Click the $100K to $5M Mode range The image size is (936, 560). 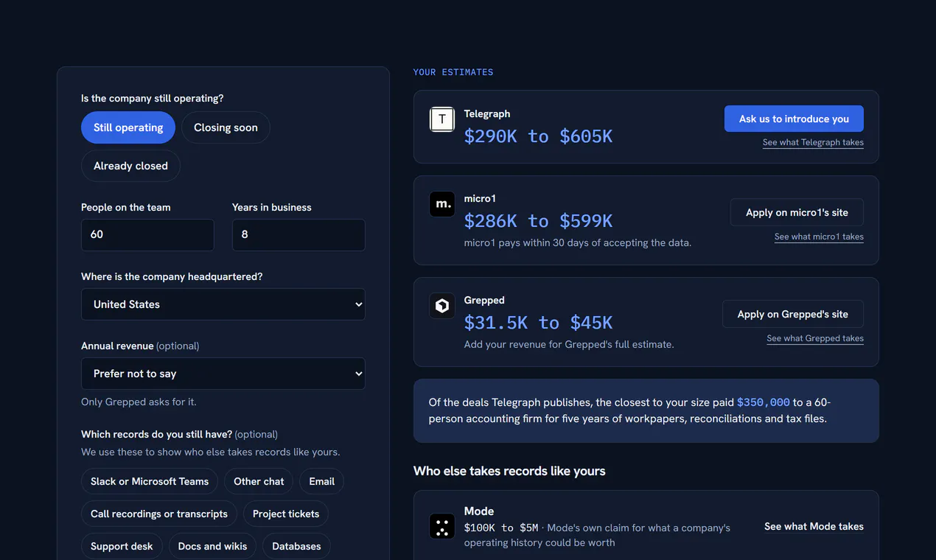pyautogui.click(x=501, y=528)
